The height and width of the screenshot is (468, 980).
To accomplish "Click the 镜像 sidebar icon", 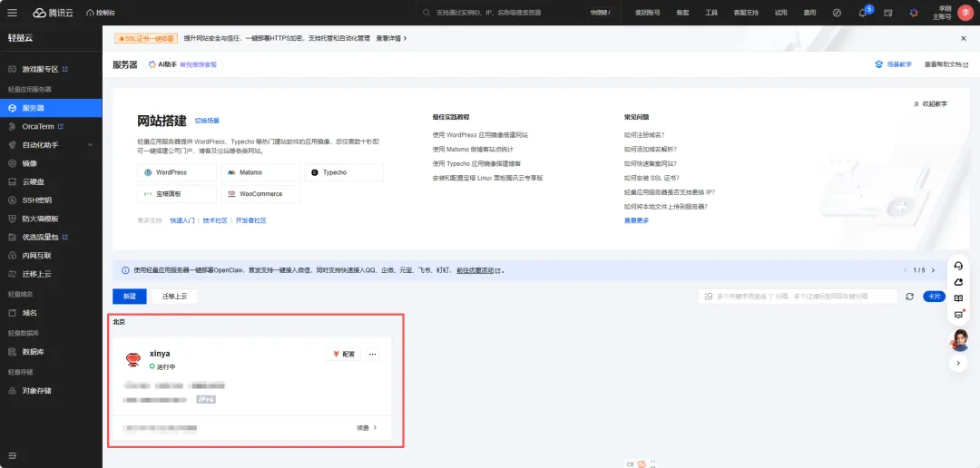I will 12,163.
